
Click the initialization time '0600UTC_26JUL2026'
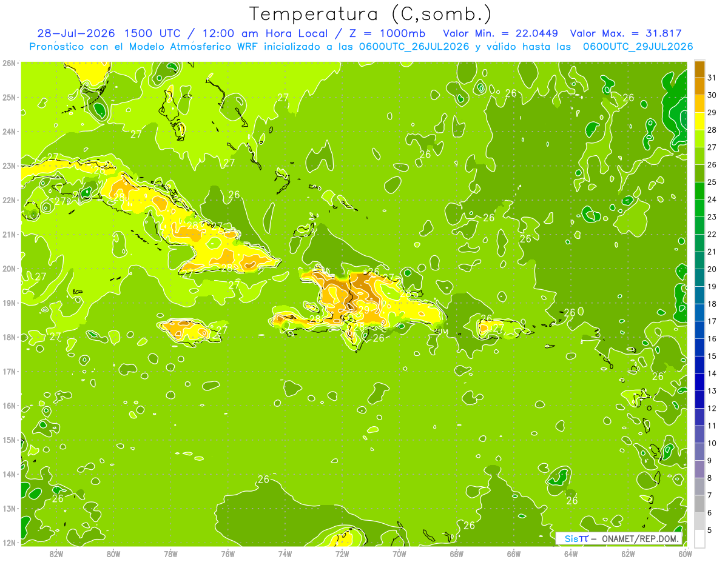[x=413, y=46]
